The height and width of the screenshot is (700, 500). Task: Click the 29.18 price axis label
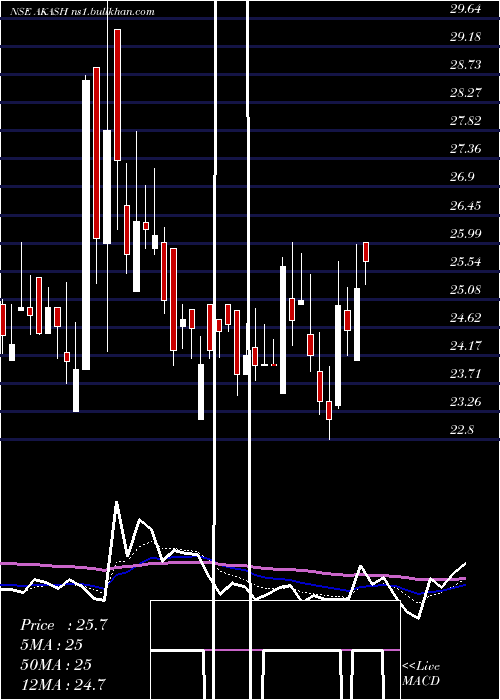[465, 36]
